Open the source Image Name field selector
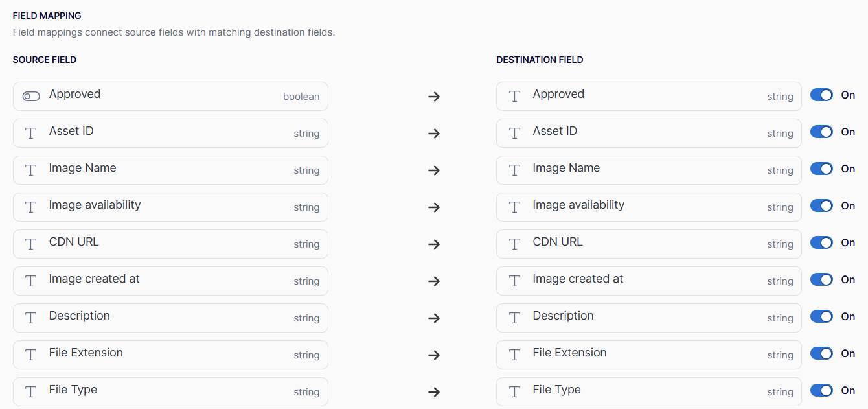 tap(170, 170)
